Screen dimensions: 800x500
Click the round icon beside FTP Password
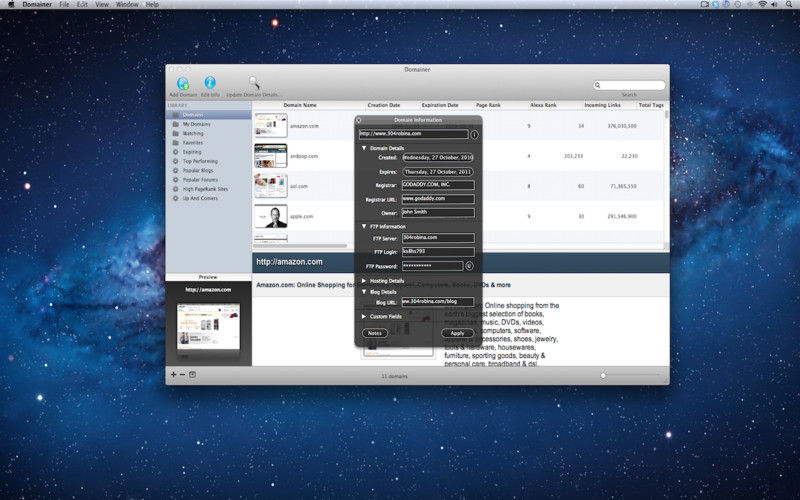point(469,266)
